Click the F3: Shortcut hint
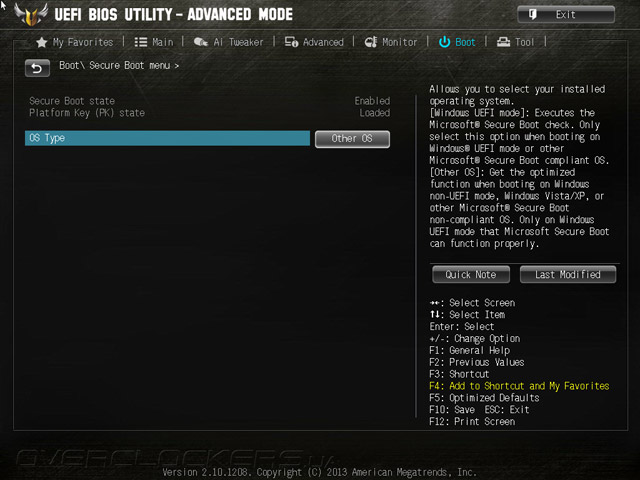 [459, 374]
